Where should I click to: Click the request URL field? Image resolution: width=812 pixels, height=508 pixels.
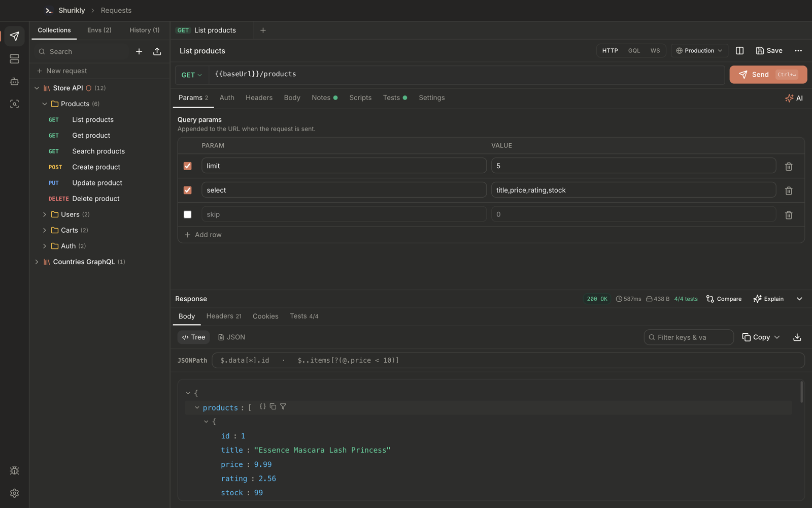466,75
